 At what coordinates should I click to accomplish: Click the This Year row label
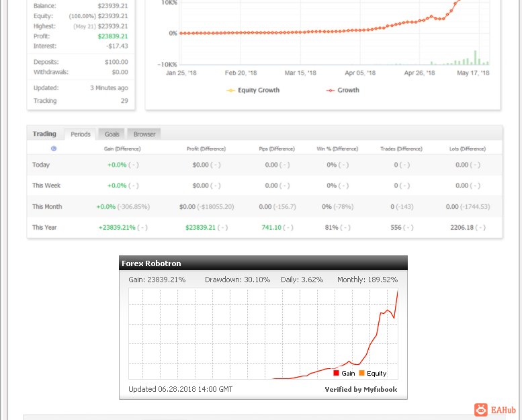point(44,228)
